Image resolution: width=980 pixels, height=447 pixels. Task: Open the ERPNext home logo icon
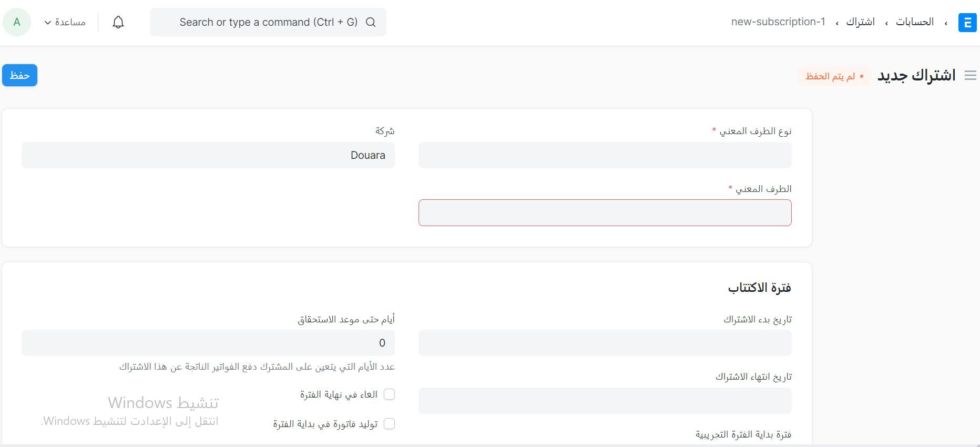coord(967,23)
